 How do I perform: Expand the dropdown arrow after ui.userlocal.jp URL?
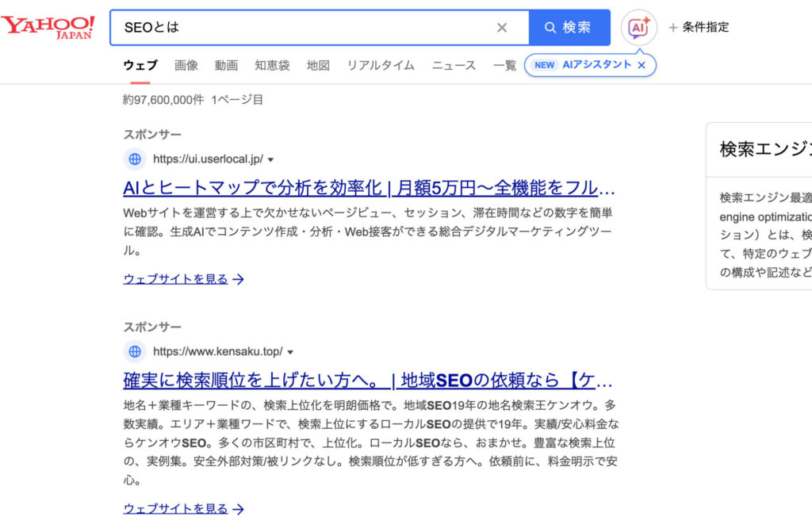coord(270,160)
